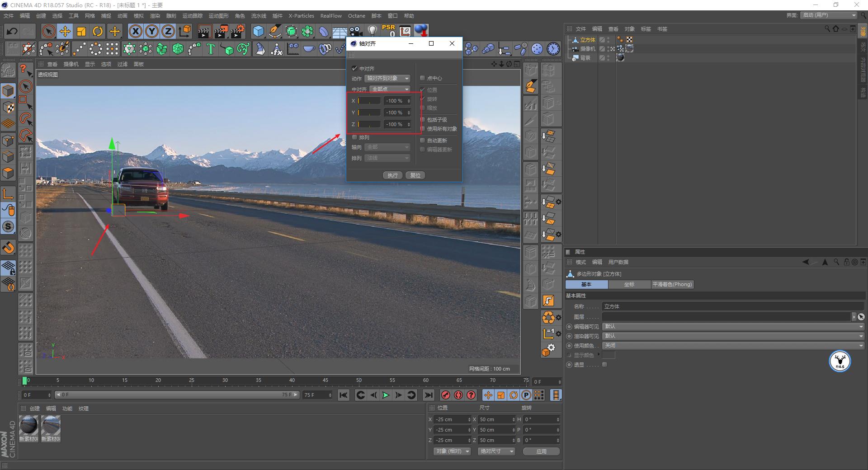Enable the 自动更新 checkbox

(x=423, y=141)
